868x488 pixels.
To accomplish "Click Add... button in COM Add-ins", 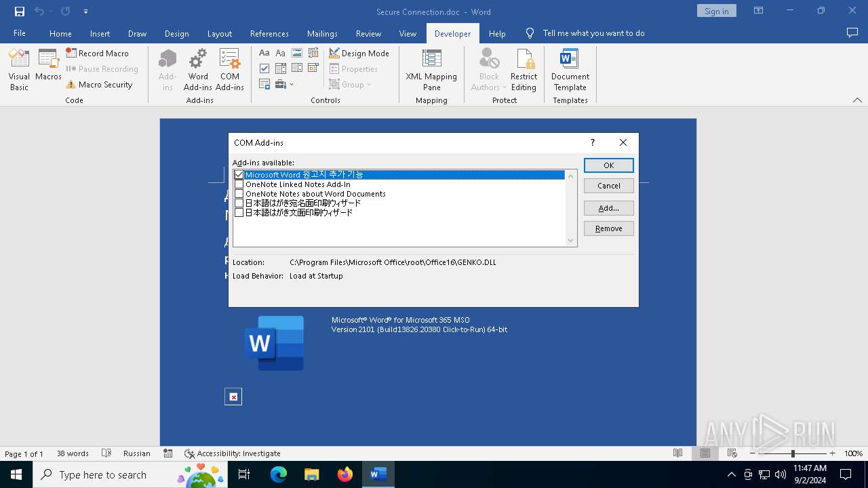I will (x=609, y=208).
